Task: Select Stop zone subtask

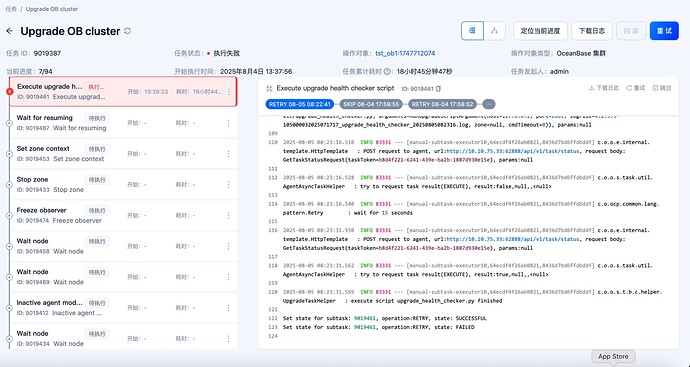Action: [123, 184]
